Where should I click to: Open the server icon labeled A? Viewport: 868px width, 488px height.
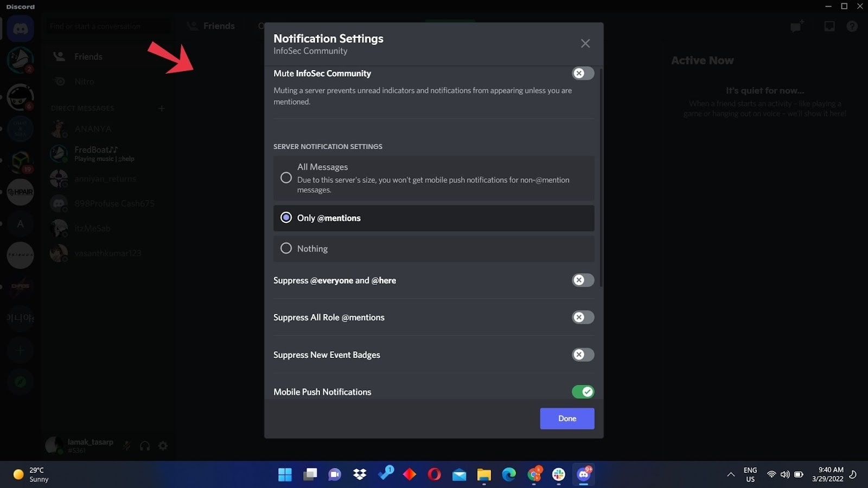21,223
